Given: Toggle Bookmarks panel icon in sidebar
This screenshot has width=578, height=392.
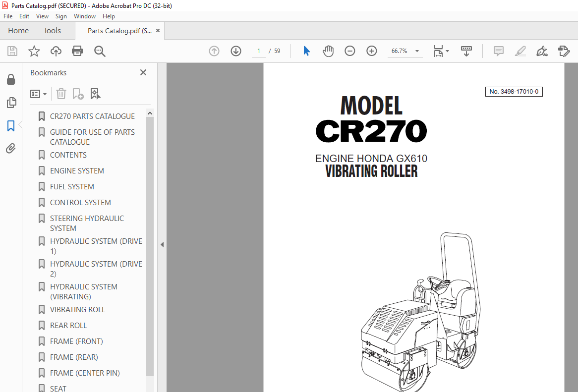Looking at the screenshot, I should tap(11, 126).
